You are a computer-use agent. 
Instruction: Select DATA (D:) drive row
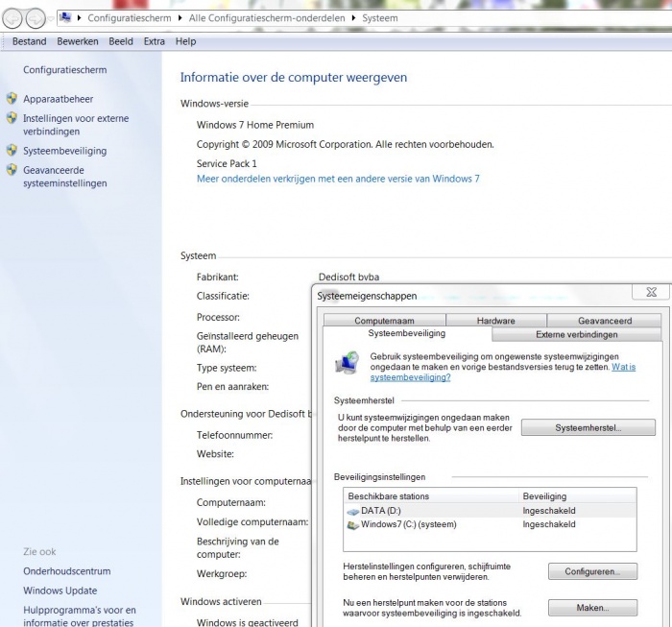pos(490,511)
